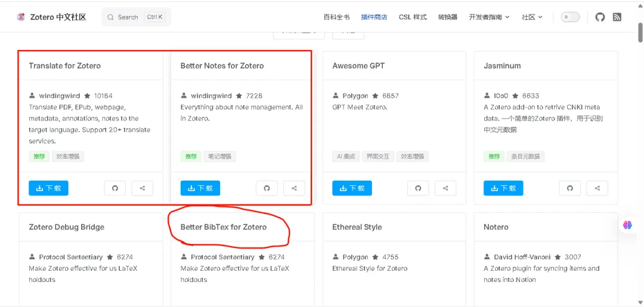This screenshot has width=644, height=307.
Task: Click 推荐 tag on Translate for Zotero
Action: [x=39, y=156]
